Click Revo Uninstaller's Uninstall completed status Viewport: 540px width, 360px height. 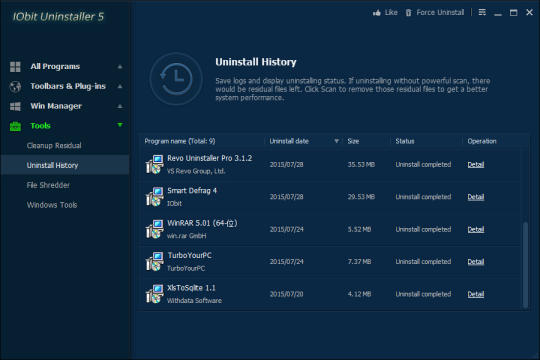pos(423,165)
